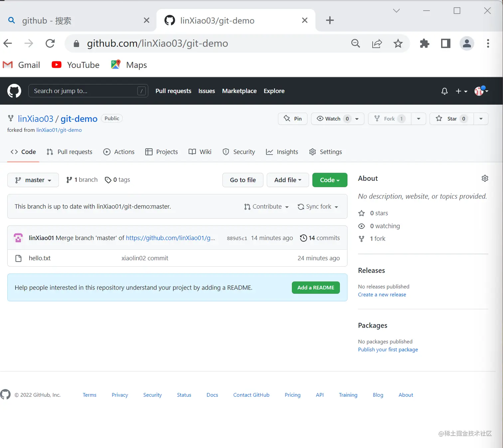
Task: View the 1 branch link
Action: [x=82, y=180]
